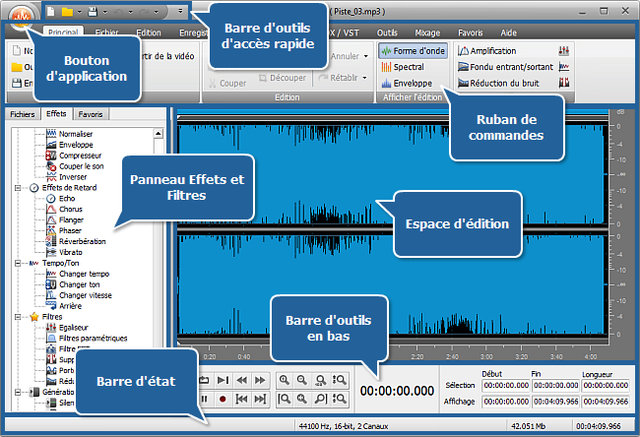
Task: Click the pause button
Action: [204, 399]
